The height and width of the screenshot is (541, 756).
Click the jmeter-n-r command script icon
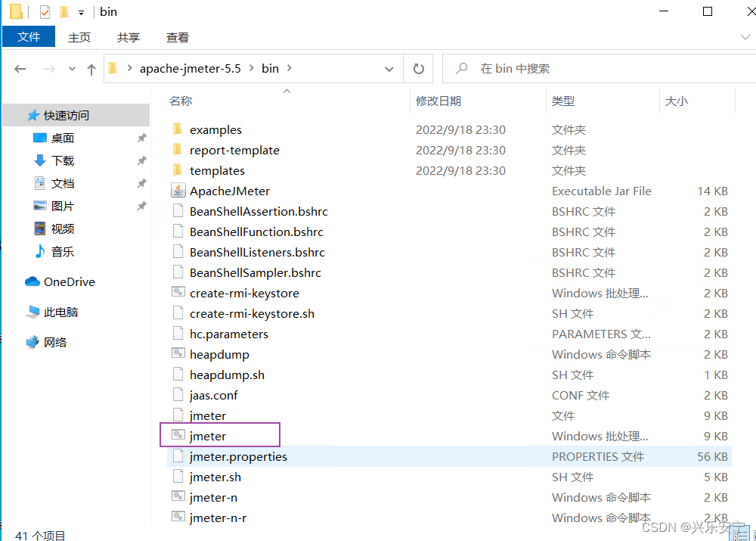[x=178, y=517]
